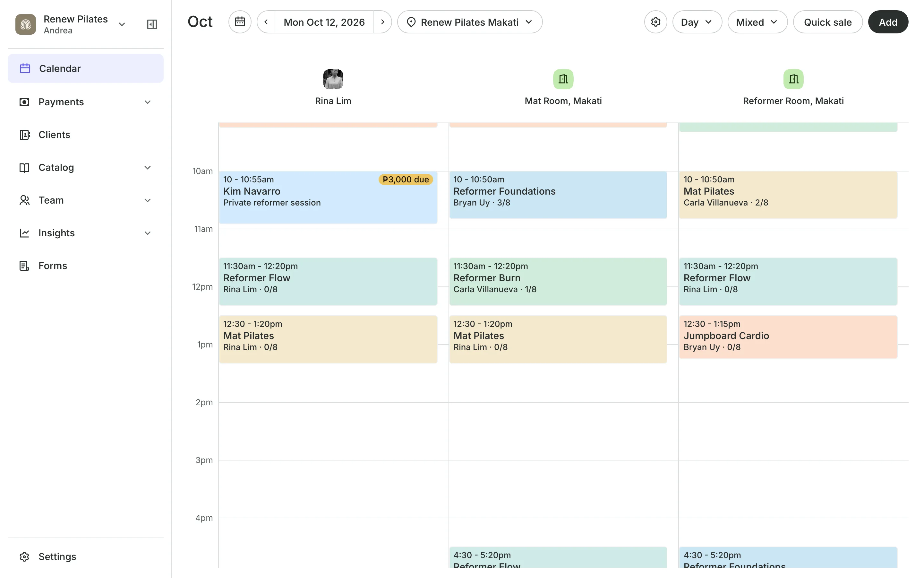Open the 11:30am Reformer Flow in Rina Lim's column
The width and height of the screenshot is (924, 578).
coord(328,281)
